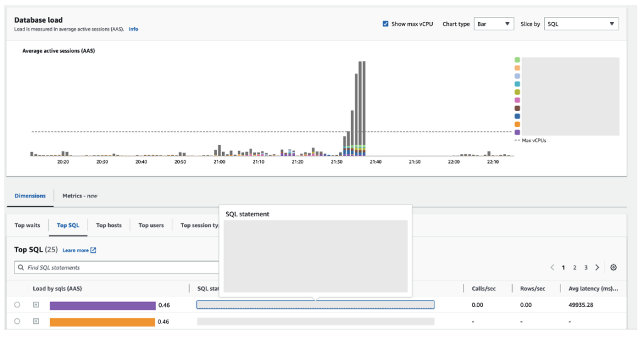
Task: Click the Info link under Database load
Action: click(133, 29)
